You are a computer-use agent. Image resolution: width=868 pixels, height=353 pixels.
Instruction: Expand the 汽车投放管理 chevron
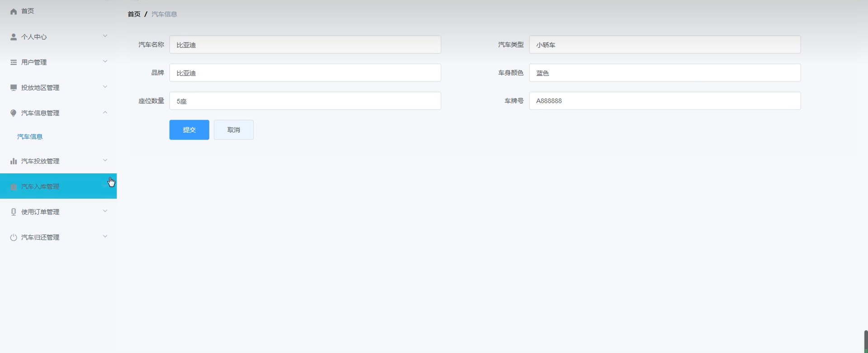[105, 160]
